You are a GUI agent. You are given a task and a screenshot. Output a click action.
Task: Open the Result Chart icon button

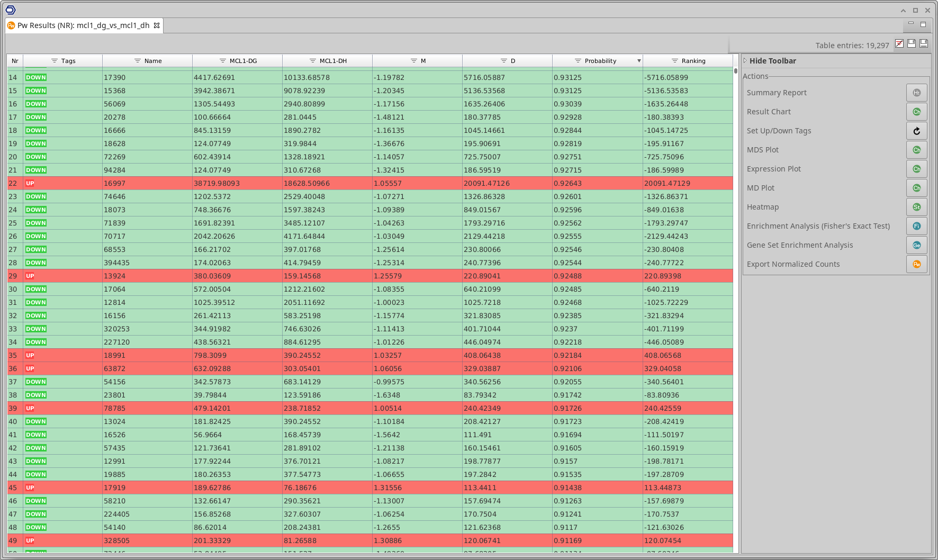click(x=916, y=112)
